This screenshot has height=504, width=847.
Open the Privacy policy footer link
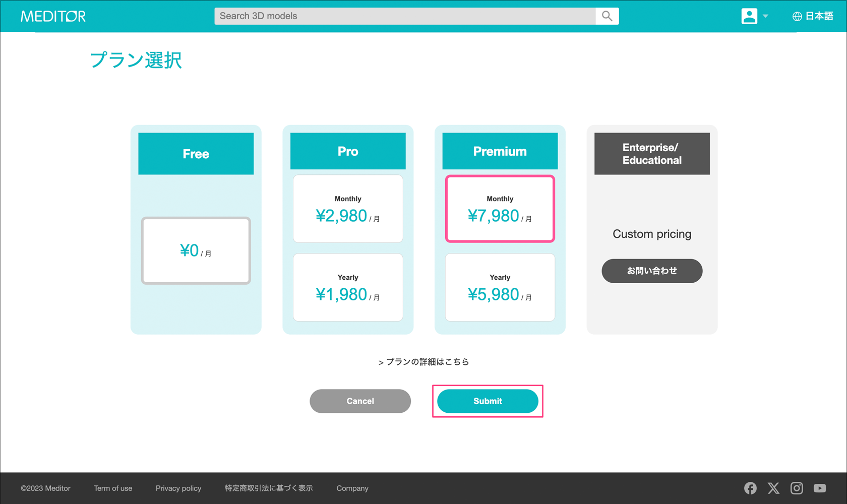[178, 488]
